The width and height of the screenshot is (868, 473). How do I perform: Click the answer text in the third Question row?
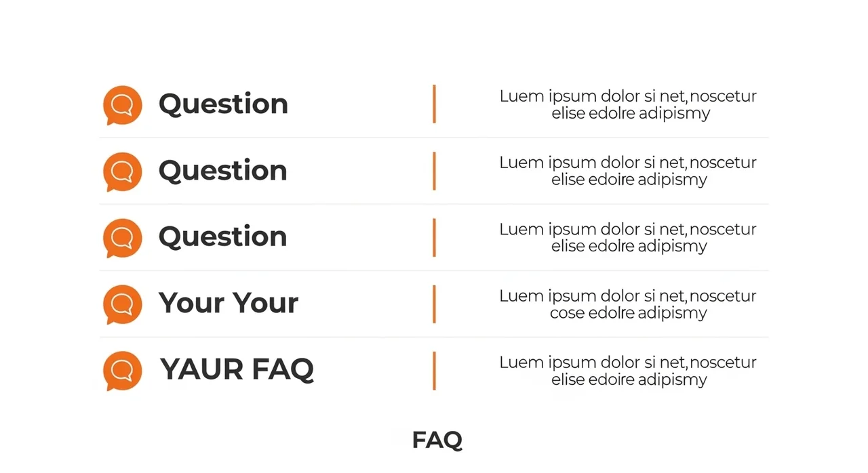pos(628,237)
